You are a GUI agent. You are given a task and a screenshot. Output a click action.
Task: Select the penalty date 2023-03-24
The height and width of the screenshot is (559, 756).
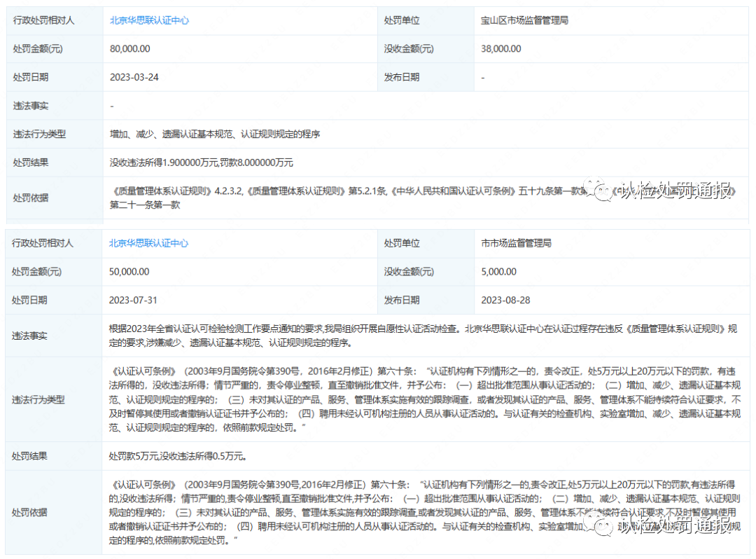point(134,77)
